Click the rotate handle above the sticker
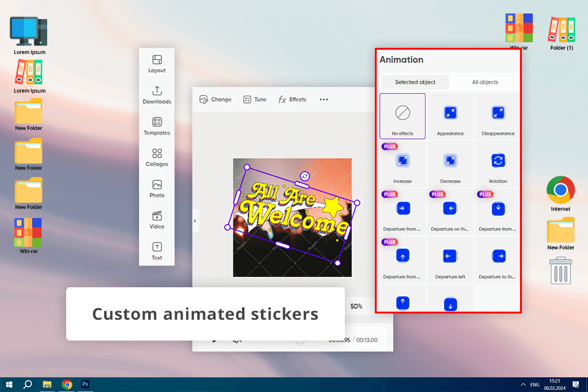The width and height of the screenshot is (588, 392). point(305,176)
